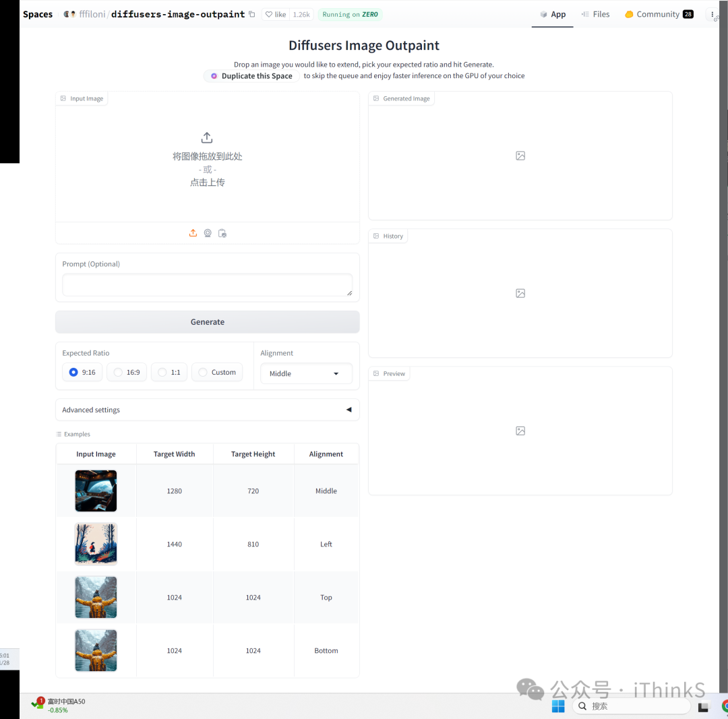This screenshot has width=728, height=719.
Task: Switch to the App tab
Action: point(553,14)
